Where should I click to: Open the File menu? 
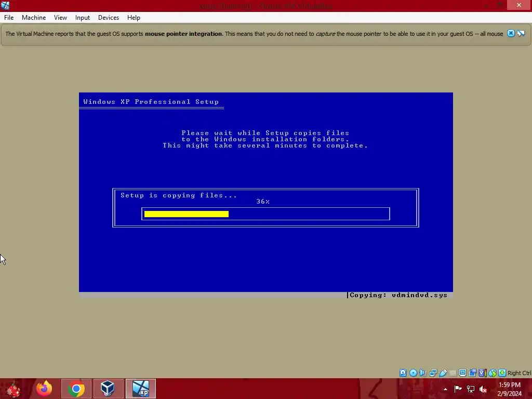9,18
